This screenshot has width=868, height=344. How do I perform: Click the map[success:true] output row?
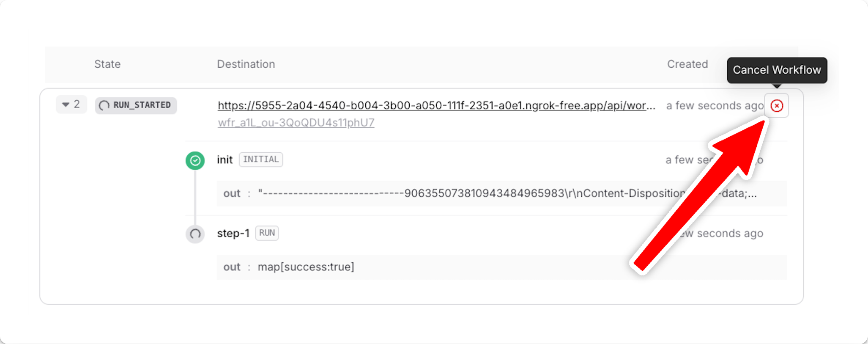(501, 267)
